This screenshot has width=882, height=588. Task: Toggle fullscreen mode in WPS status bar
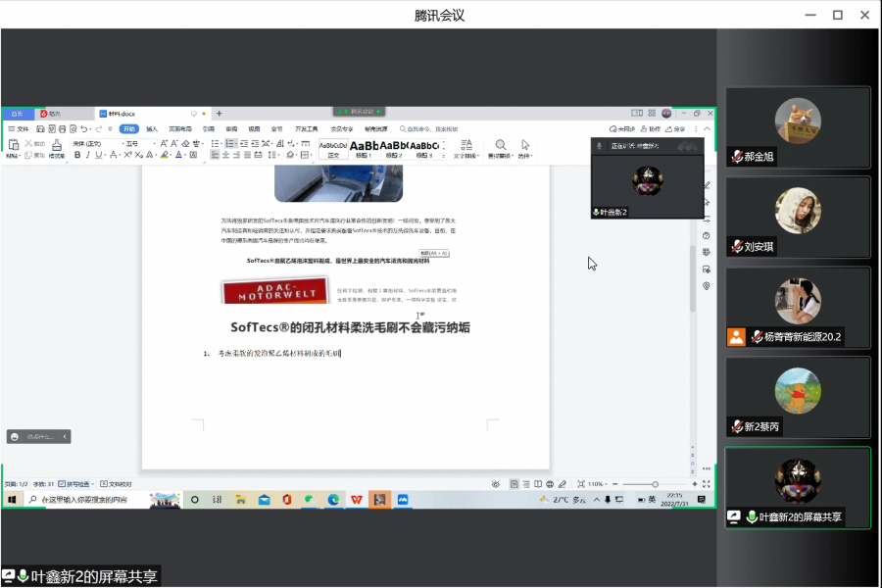click(707, 484)
